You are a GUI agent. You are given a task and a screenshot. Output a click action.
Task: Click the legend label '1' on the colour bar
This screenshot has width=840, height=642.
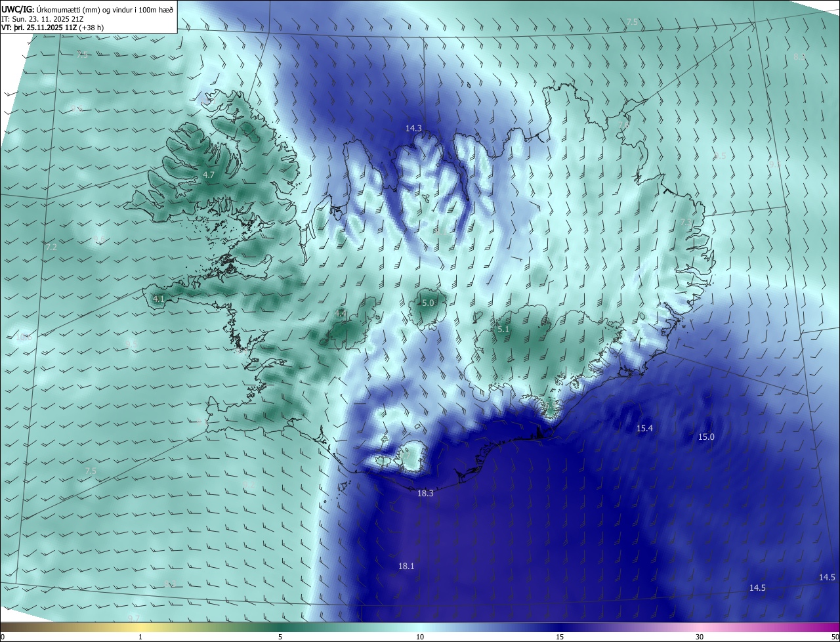pos(140,637)
